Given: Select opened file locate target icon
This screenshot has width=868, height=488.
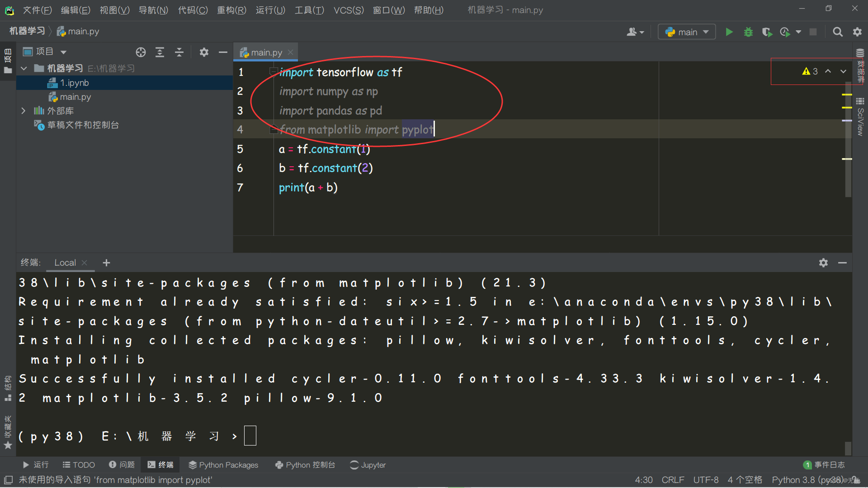Looking at the screenshot, I should coord(141,52).
